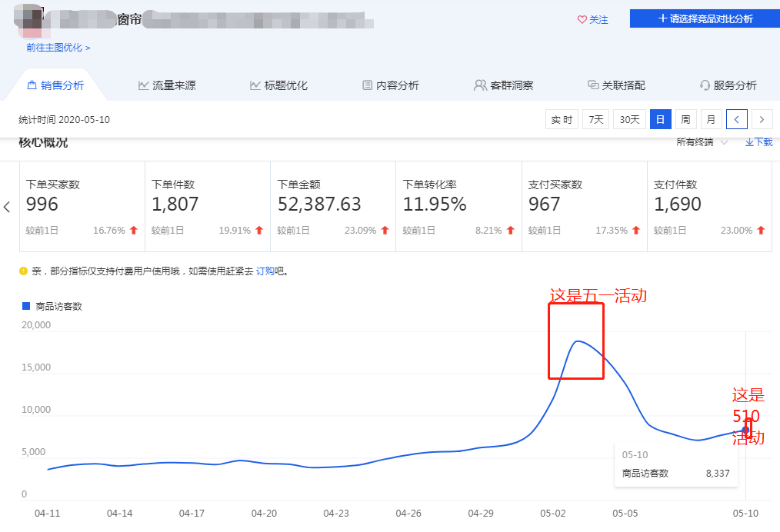
Task: Select 内容分析 tab with document icon
Action: 391,85
